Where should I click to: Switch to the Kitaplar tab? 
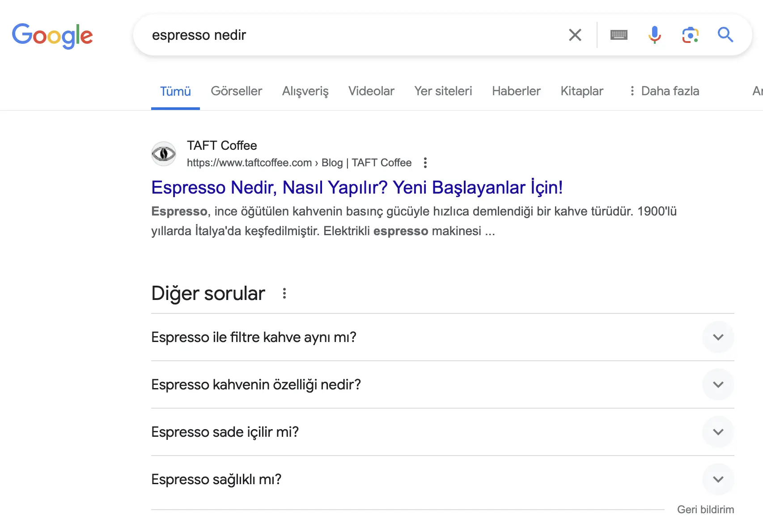pyautogui.click(x=582, y=91)
